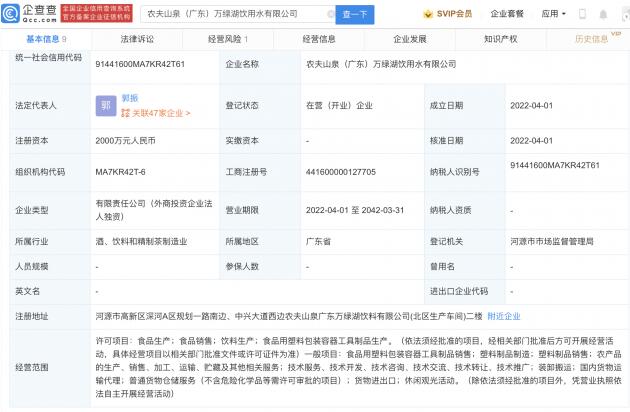Image resolution: width=630 pixels, height=412 pixels.
Task: Open notifications bell icon
Action: point(603,14)
